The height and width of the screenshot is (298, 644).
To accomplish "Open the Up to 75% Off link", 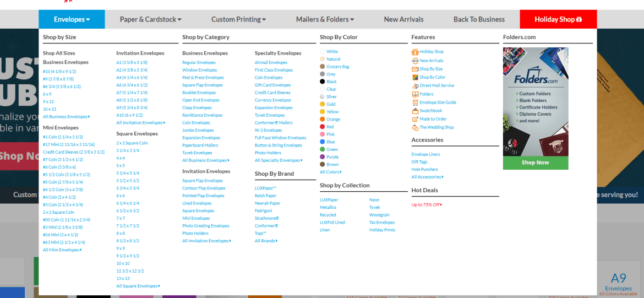I will (x=427, y=205).
